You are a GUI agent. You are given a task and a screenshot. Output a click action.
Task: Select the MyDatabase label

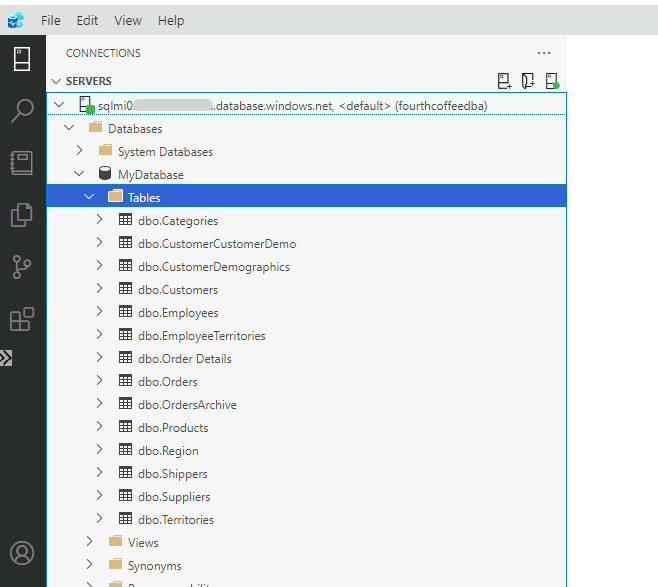(x=151, y=175)
